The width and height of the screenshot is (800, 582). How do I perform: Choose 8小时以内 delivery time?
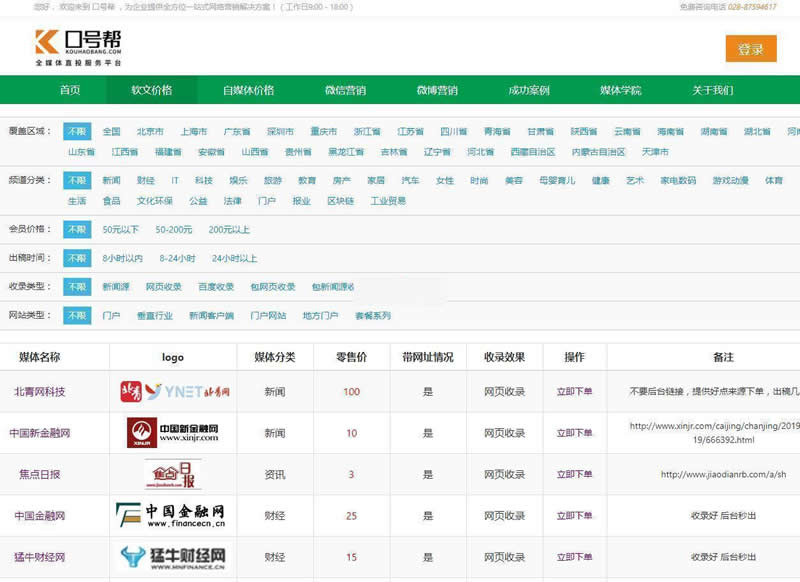tap(124, 258)
